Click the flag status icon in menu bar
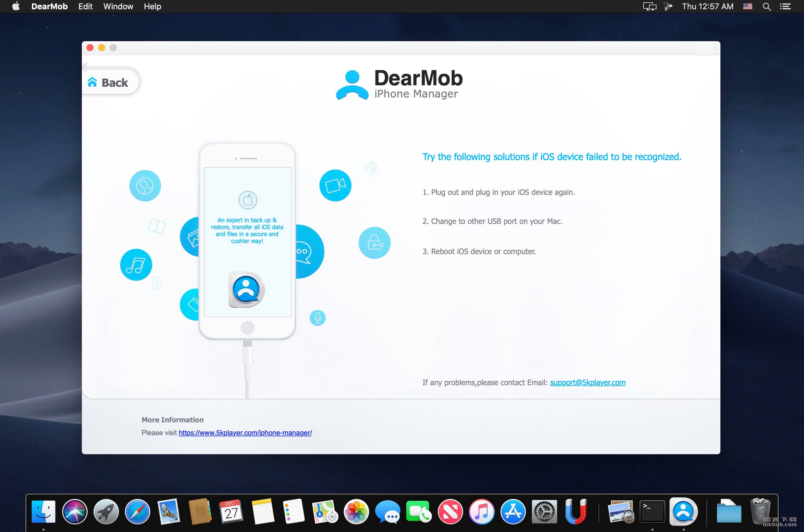Viewport: 804px width, 532px height. click(668, 6)
